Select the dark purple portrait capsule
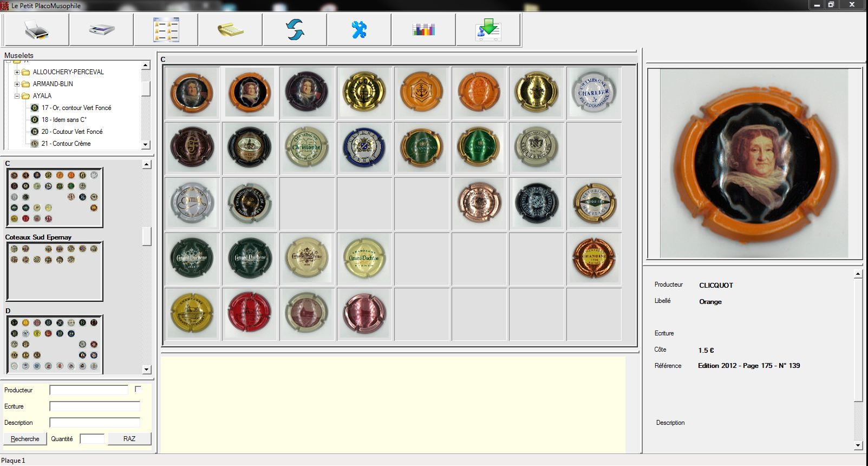Screen dimensions: 868x466 [306, 93]
